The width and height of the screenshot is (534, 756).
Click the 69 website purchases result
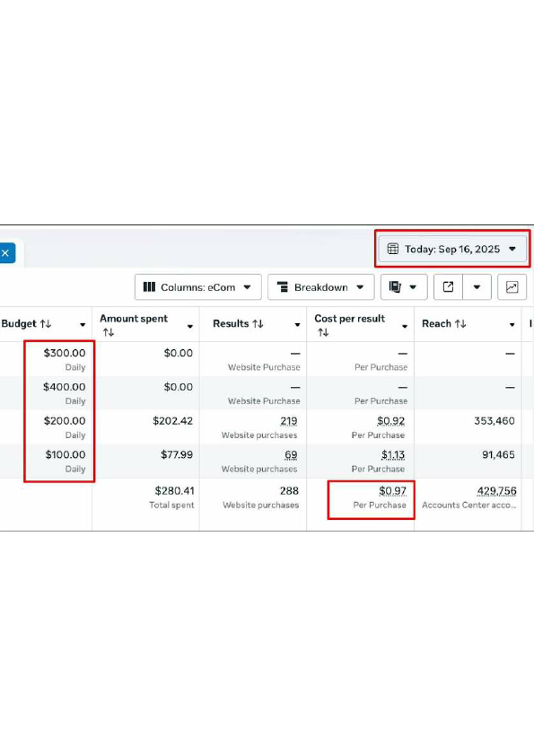coord(291,454)
